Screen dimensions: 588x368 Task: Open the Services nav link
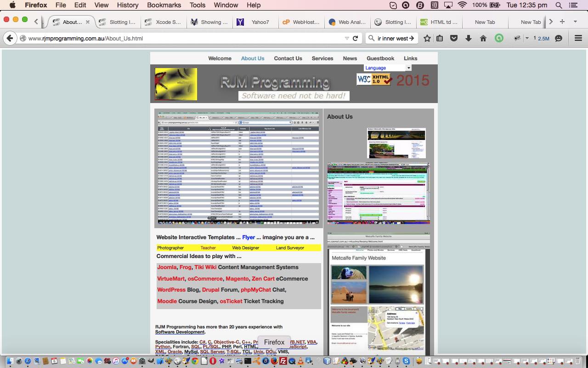(x=322, y=58)
